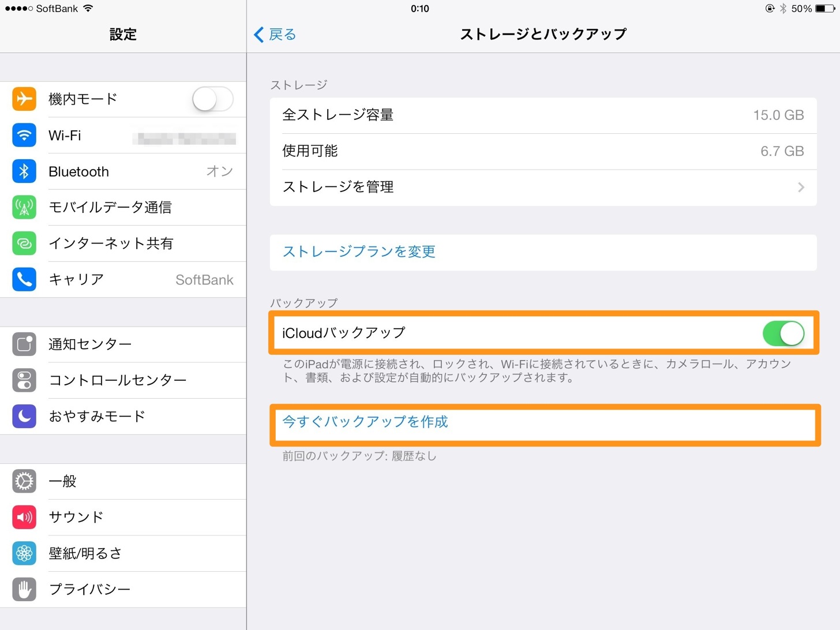Tap the Privacy hand icon
This screenshot has height=630, width=840.
pyautogui.click(x=24, y=589)
